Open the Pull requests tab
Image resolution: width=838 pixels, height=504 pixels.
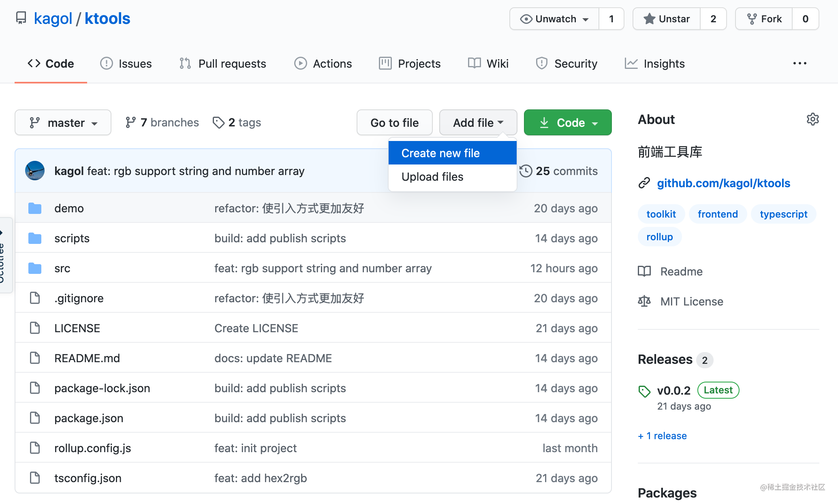point(222,64)
